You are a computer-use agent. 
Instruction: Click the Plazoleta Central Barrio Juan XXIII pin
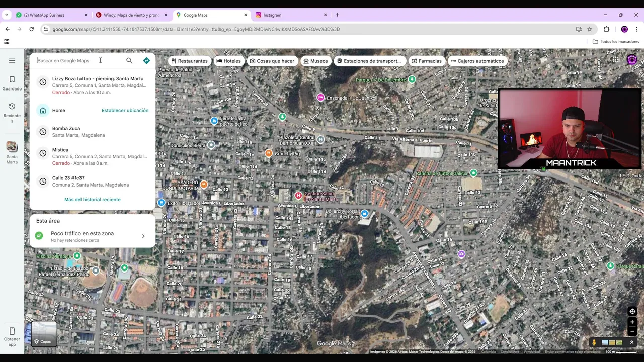coord(320,139)
